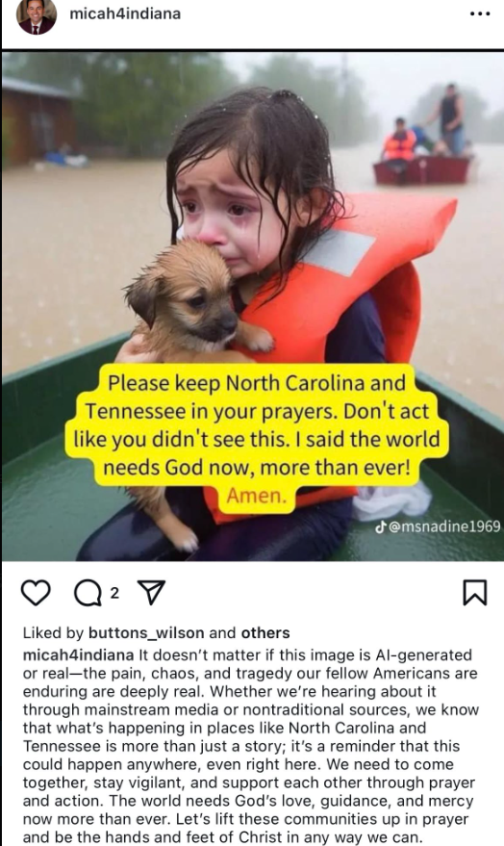504x846 pixels.
Task: Open comments via the speech bubble icon
Action: [88, 593]
